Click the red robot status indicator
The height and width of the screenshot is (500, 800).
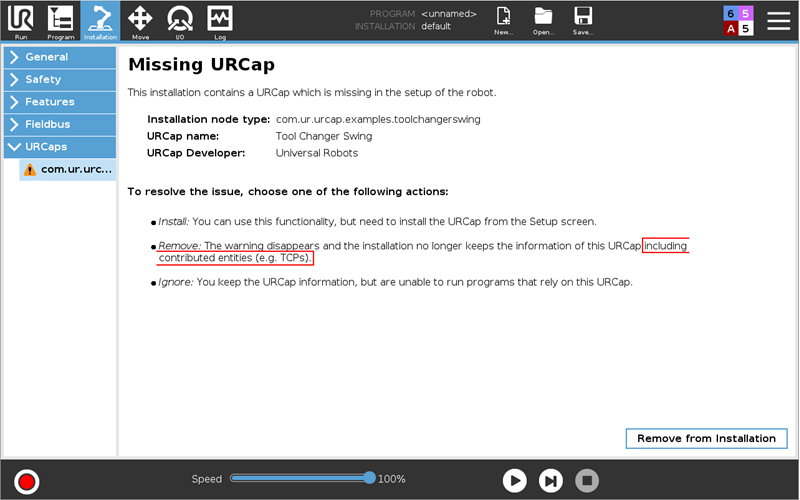tap(27, 481)
